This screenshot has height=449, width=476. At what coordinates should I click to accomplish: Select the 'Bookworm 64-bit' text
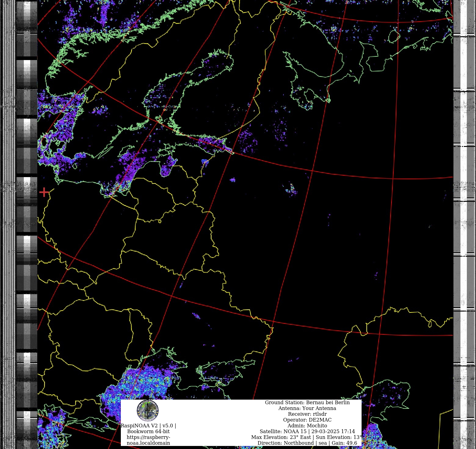pyautogui.click(x=148, y=431)
